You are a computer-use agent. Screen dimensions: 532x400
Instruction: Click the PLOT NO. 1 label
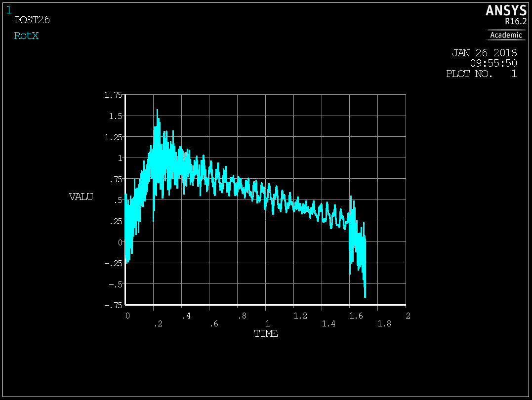[481, 74]
